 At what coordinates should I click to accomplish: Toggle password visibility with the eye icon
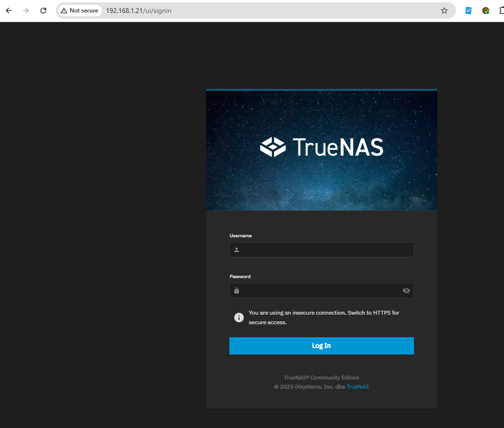(406, 291)
